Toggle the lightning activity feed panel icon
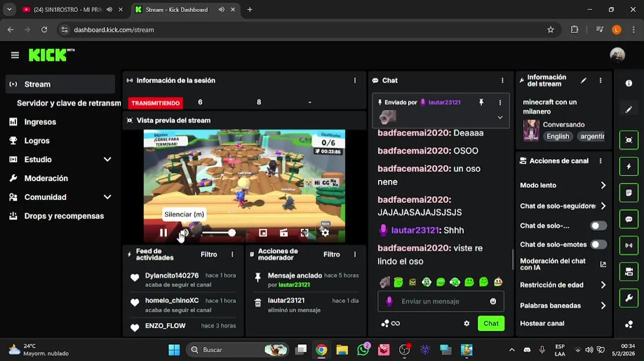The width and height of the screenshot is (644, 361). point(629,166)
